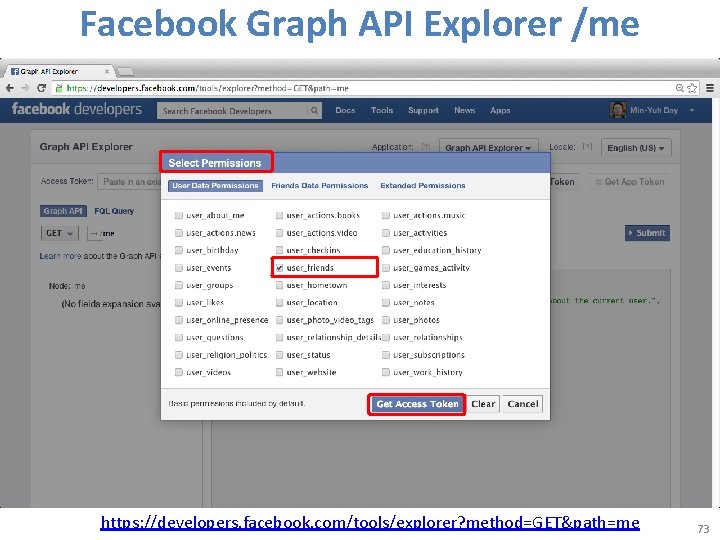This screenshot has width=720, height=540.
Task: Switch to Extended Permissions tab
Action: pos(423,186)
